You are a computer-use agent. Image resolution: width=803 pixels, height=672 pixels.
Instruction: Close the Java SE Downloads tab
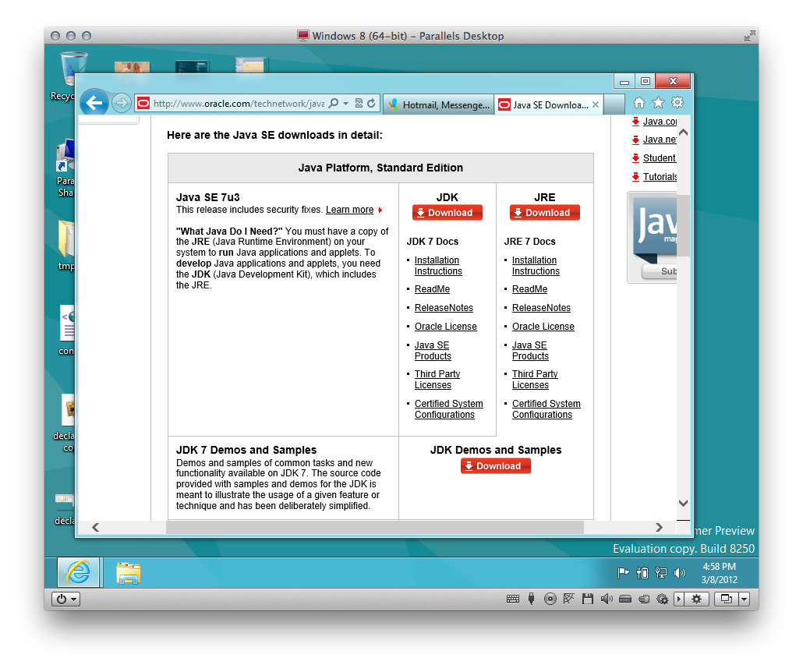(595, 104)
